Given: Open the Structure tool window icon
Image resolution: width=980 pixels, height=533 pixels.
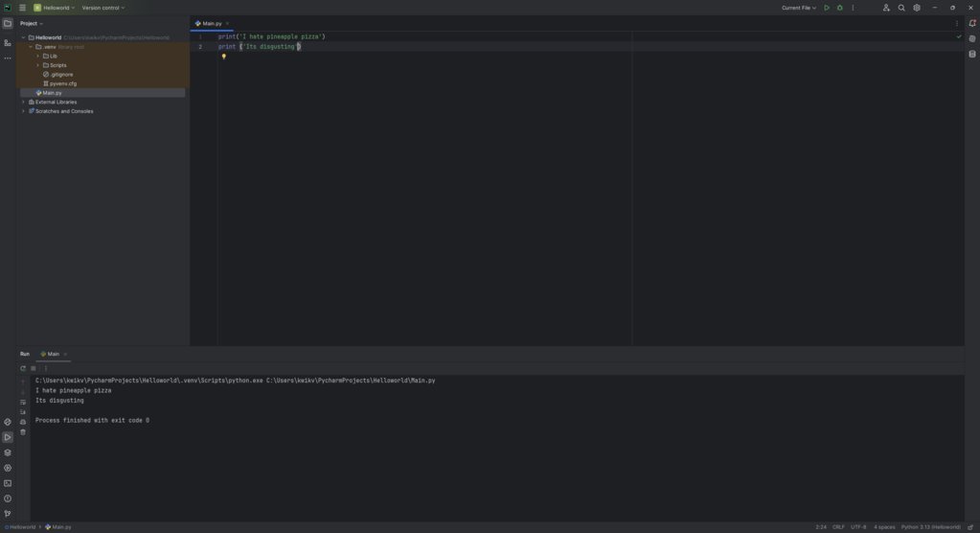Looking at the screenshot, I should [x=8, y=42].
